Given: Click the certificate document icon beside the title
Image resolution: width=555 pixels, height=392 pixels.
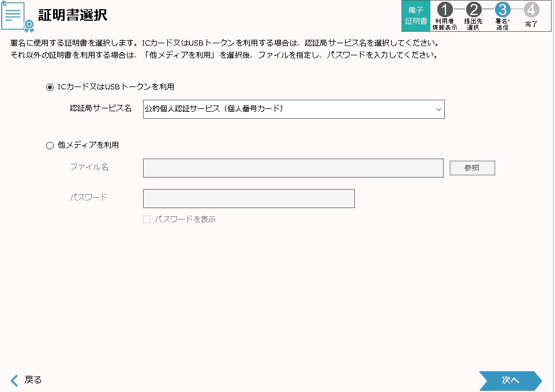Looking at the screenshot, I should [x=17, y=16].
